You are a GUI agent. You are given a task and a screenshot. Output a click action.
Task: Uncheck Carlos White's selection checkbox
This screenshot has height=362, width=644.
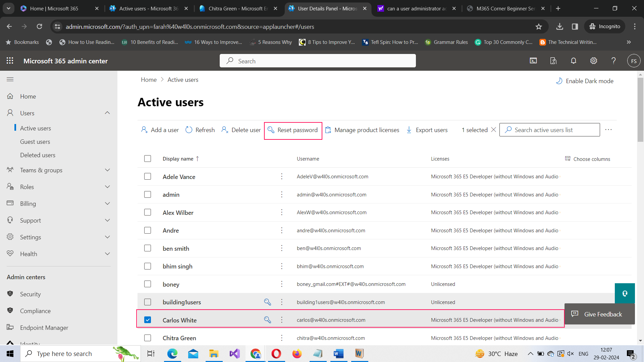tap(148, 320)
